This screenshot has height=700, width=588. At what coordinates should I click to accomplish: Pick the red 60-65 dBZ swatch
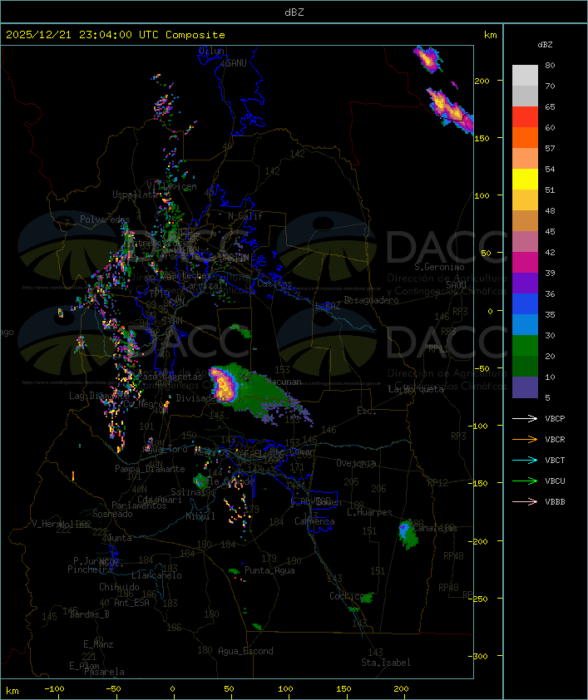(x=525, y=117)
